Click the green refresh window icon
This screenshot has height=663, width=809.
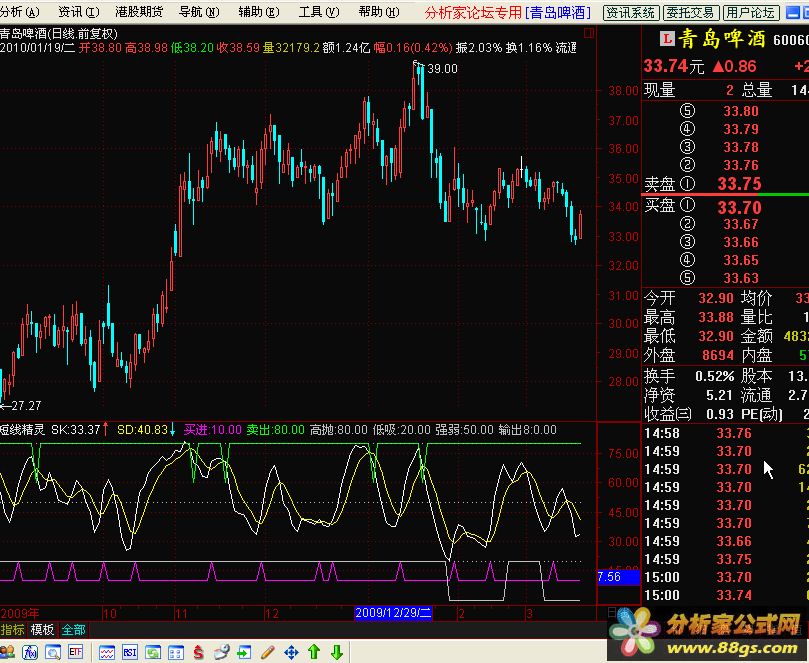tap(153, 652)
